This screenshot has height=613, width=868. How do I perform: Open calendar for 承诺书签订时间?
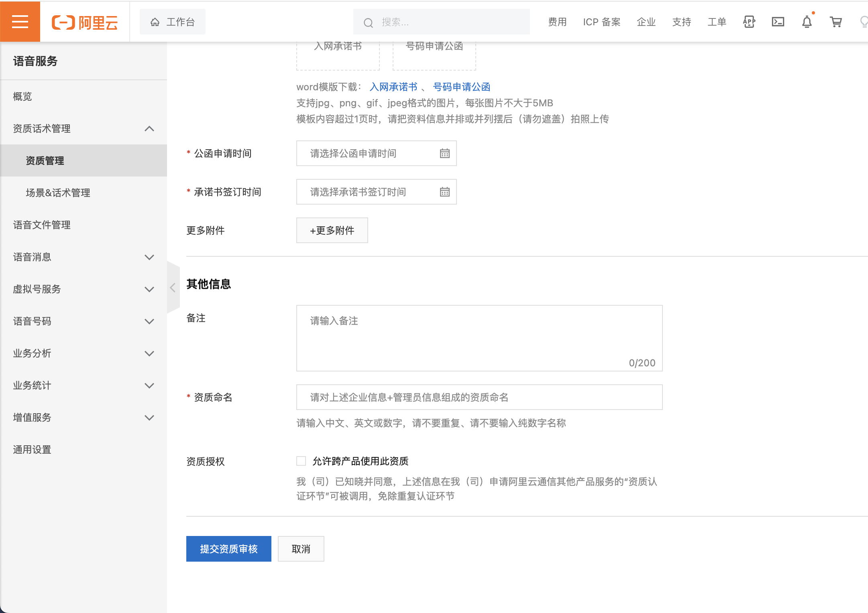click(444, 192)
